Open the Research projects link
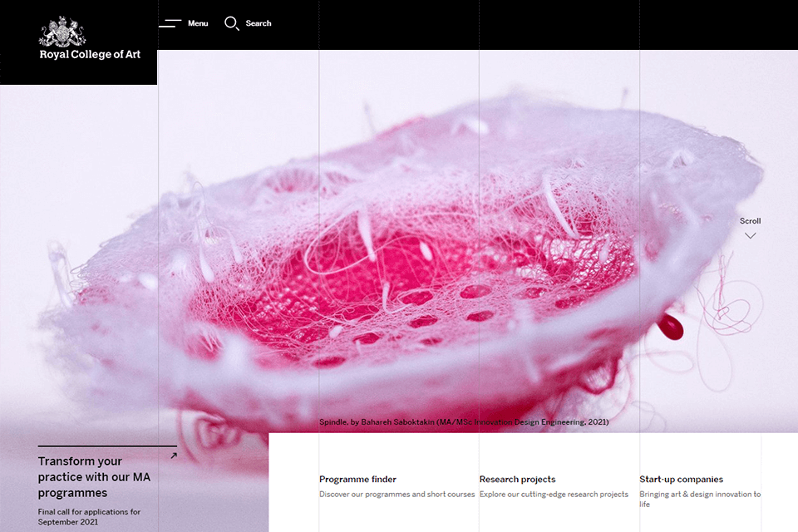This screenshot has width=798, height=532. [x=517, y=479]
